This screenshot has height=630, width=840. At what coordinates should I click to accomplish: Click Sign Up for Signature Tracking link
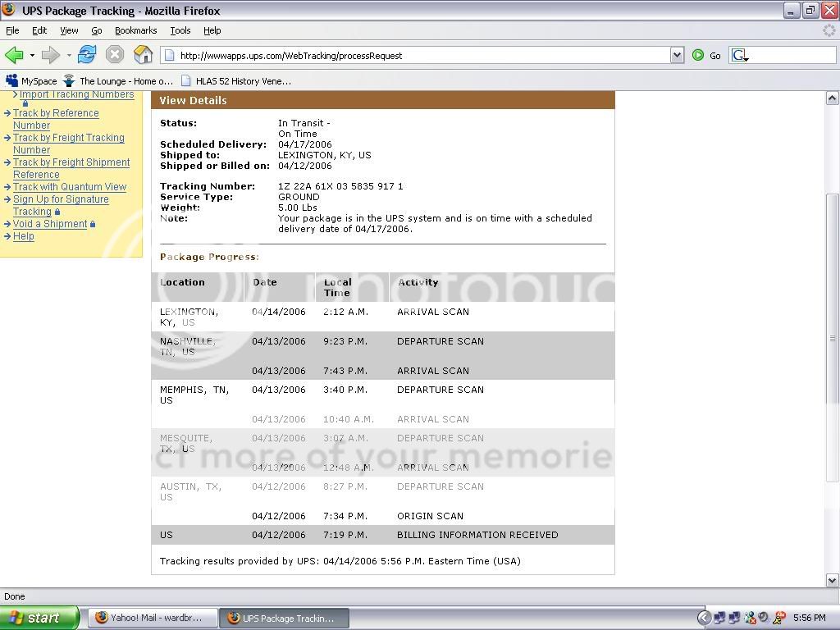(x=61, y=205)
